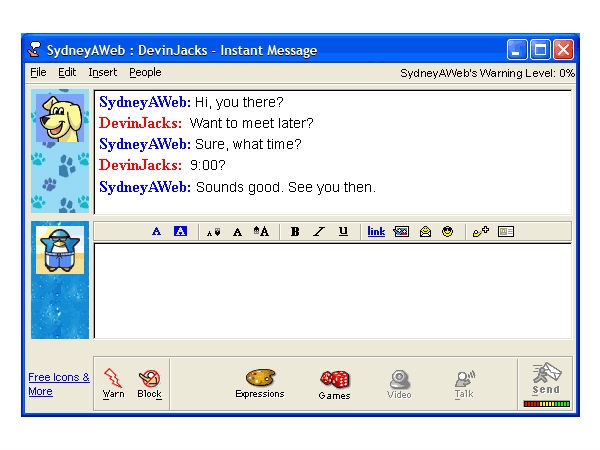Image resolution: width=600 pixels, height=450 pixels.
Task: Click the message 'Sounds good. See you then.'
Action: [x=286, y=187]
